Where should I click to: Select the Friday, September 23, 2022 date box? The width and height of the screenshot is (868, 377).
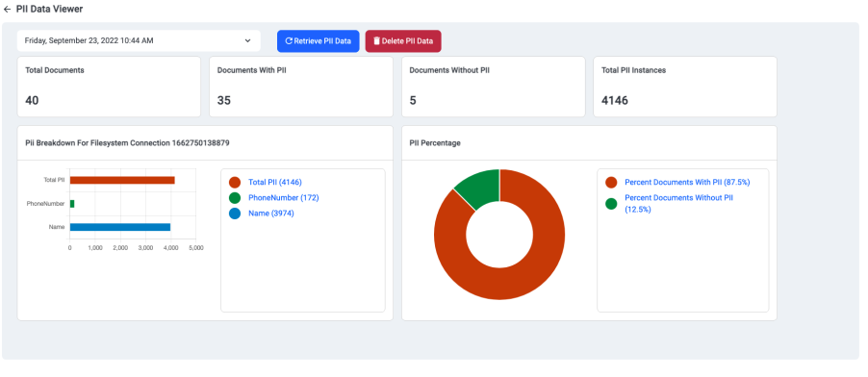tap(139, 41)
